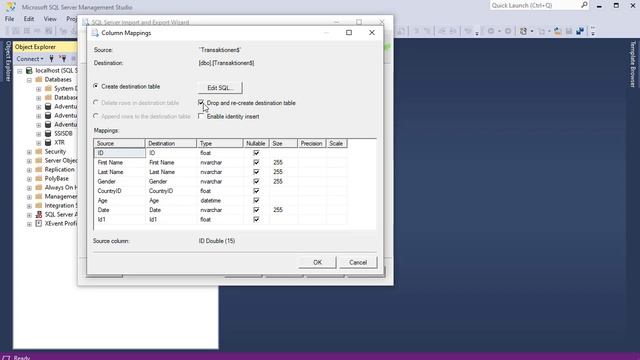Viewport: 640px width, 360px height.
Task: Open the File menu
Action: (x=9, y=19)
